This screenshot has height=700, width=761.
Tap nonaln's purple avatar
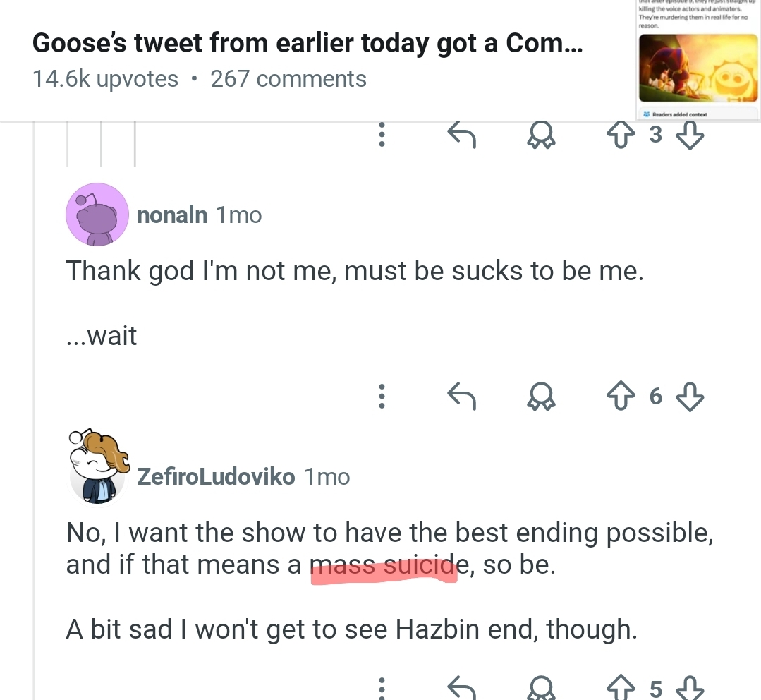[97, 215]
